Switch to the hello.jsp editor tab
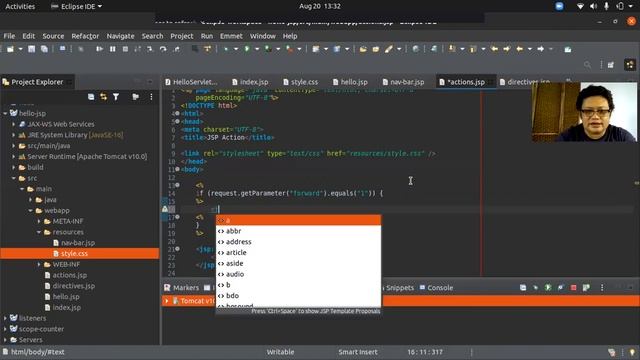640x360 pixels. pos(350,82)
